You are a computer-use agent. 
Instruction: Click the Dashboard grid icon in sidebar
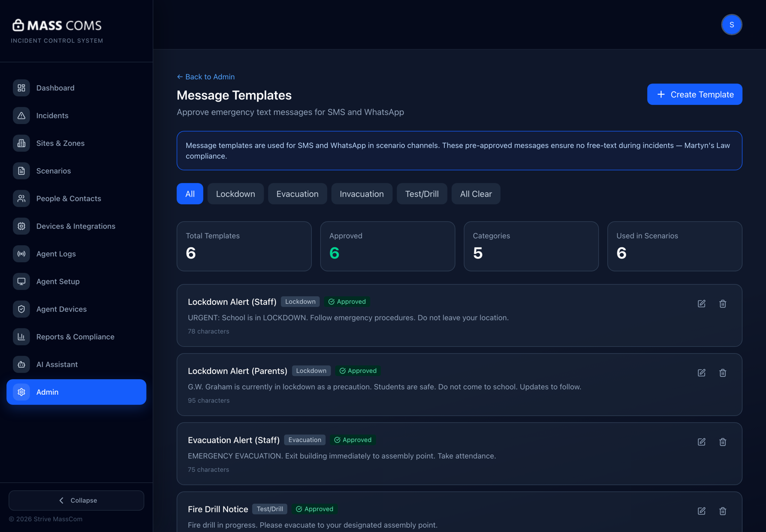click(21, 88)
